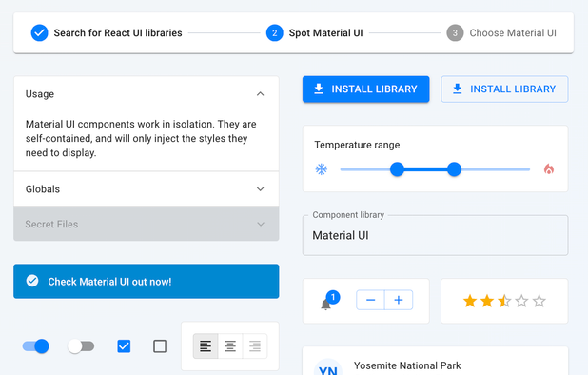Image resolution: width=588 pixels, height=375 pixels.
Task: Expand the Globals accordion chevron
Action: pos(261,189)
